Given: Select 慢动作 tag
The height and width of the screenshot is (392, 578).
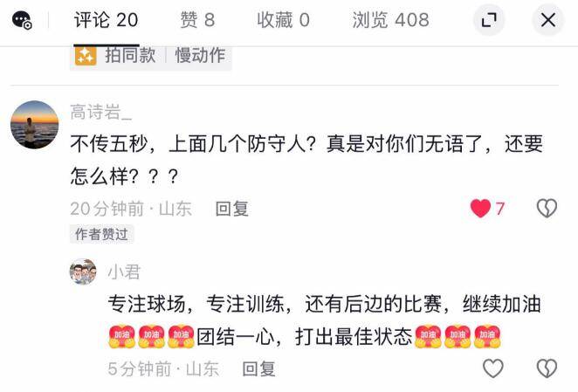Looking at the screenshot, I should coord(200,56).
